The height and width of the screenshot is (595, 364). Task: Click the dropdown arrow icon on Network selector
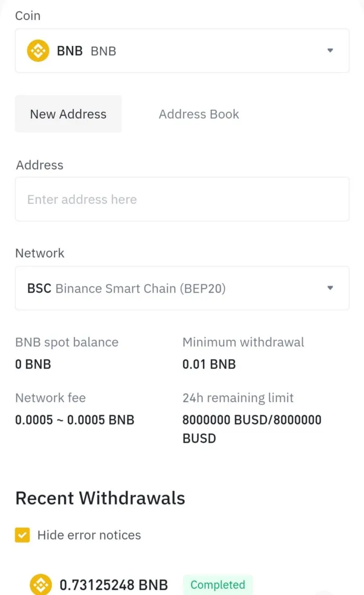tap(330, 288)
